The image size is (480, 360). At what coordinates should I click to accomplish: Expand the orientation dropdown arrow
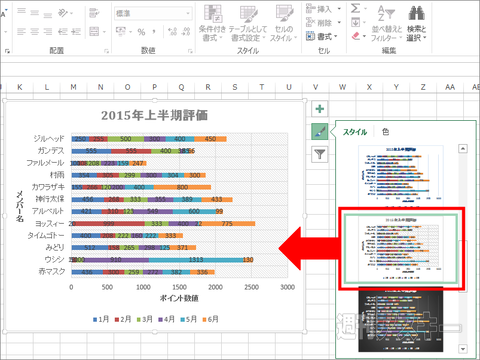click(72, 14)
